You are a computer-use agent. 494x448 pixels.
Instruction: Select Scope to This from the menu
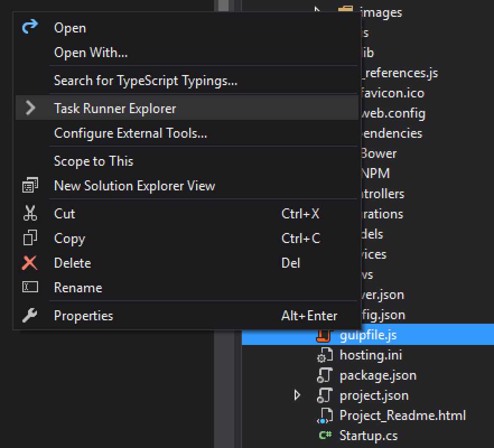[93, 161]
